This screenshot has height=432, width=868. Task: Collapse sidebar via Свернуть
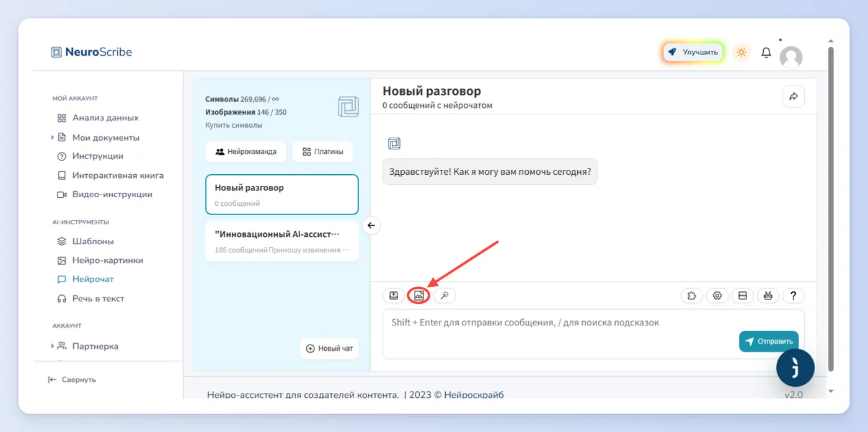[x=72, y=379]
